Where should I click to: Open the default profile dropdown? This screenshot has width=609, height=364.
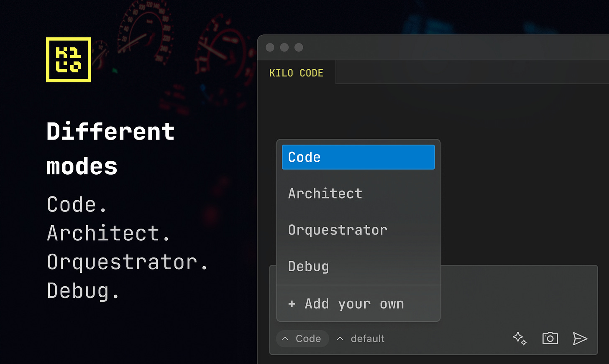point(361,339)
